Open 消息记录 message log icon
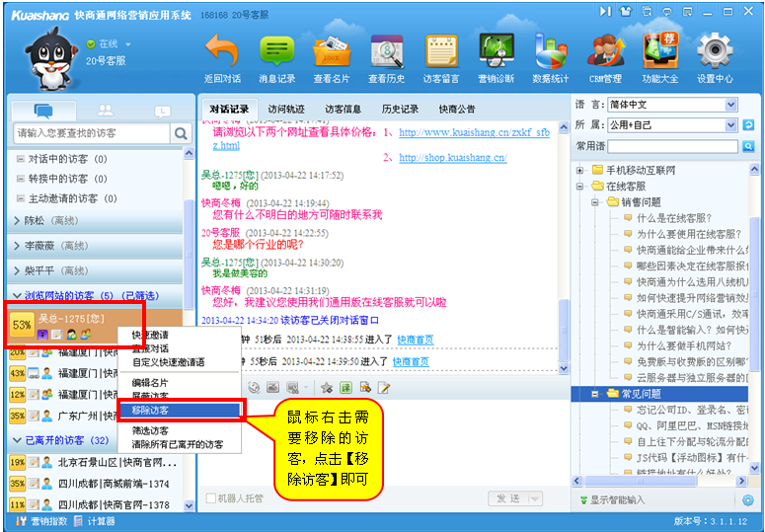This screenshot has width=765, height=532. [276, 51]
